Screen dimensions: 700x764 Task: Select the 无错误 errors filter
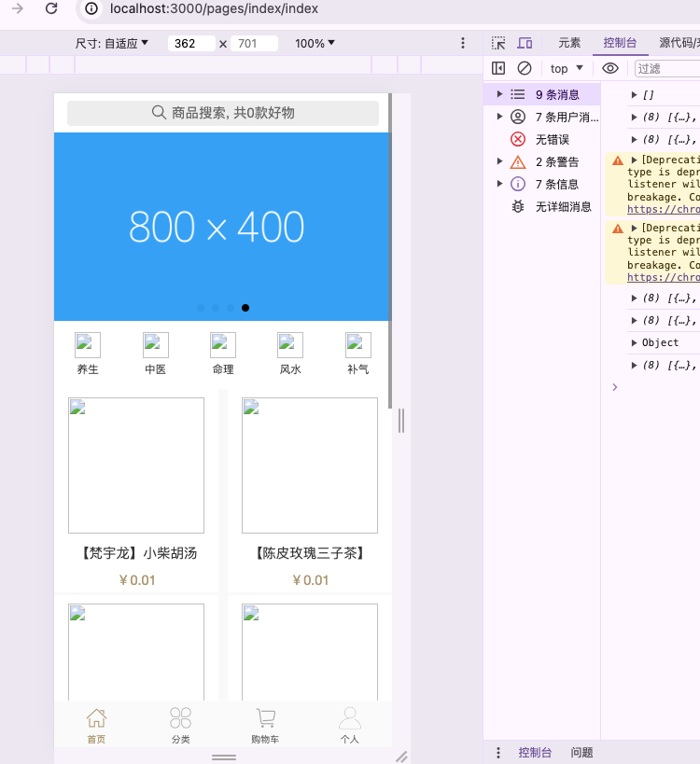point(552,139)
